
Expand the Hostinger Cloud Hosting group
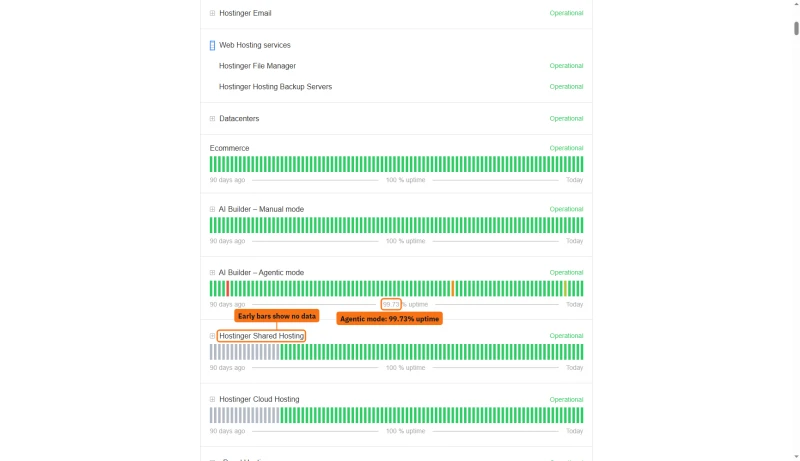click(x=212, y=399)
